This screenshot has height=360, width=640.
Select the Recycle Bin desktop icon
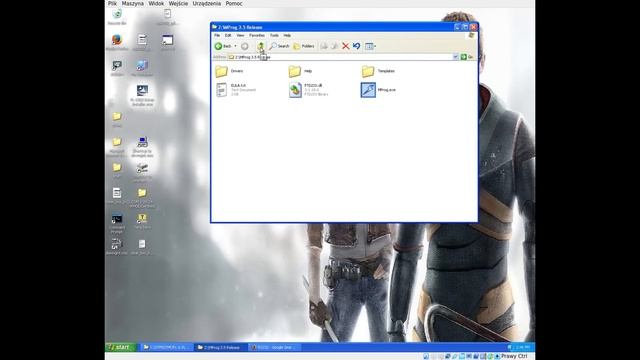117,17
